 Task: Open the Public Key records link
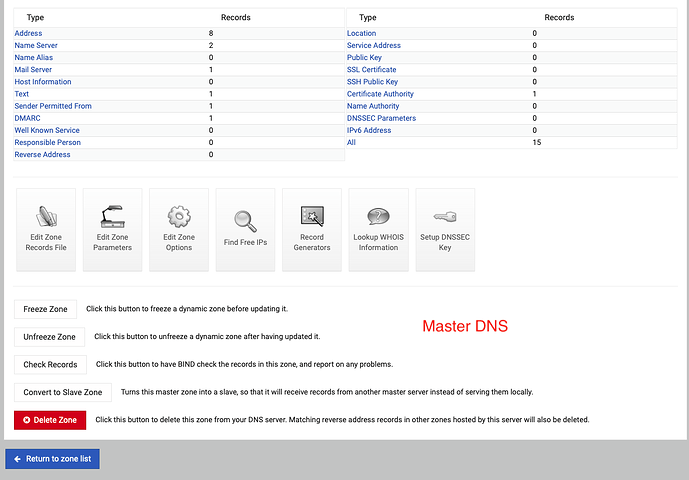364,58
